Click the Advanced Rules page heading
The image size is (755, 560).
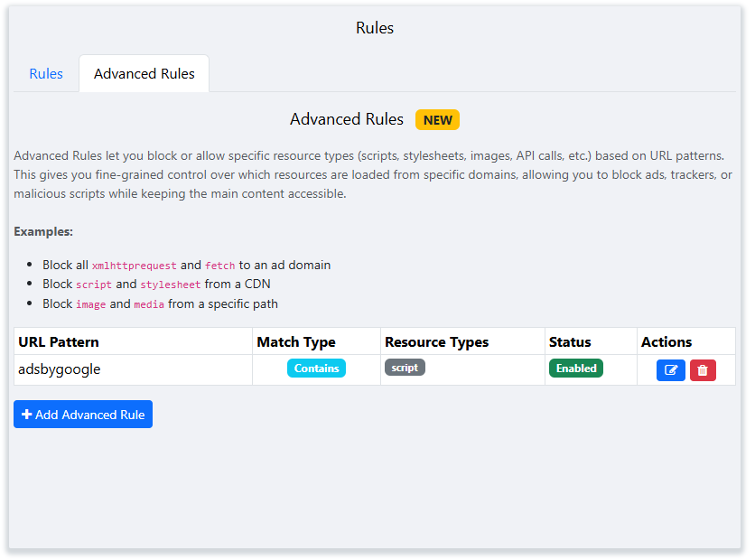(347, 119)
